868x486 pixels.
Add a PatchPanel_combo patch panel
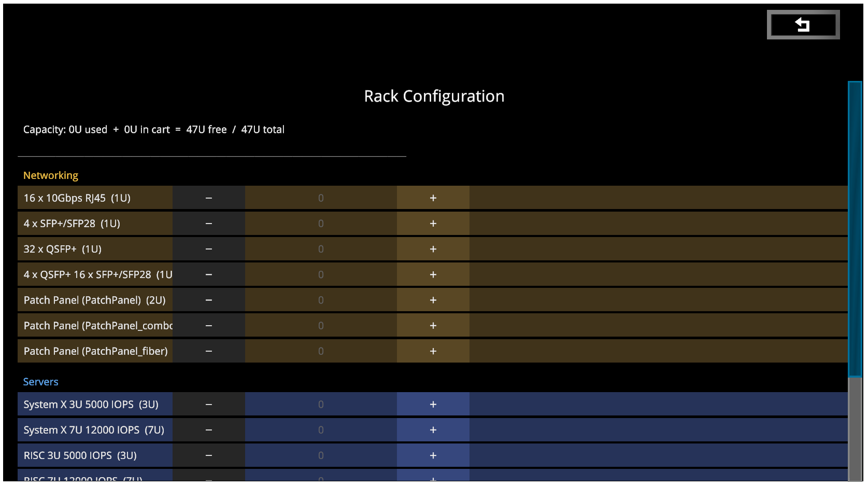[433, 326]
